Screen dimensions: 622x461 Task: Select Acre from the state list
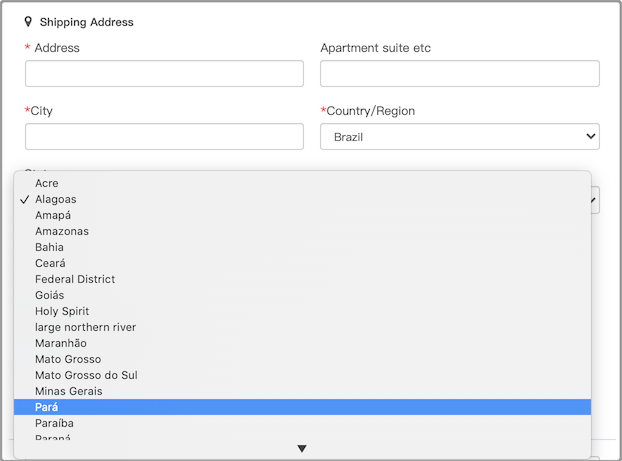coord(47,183)
